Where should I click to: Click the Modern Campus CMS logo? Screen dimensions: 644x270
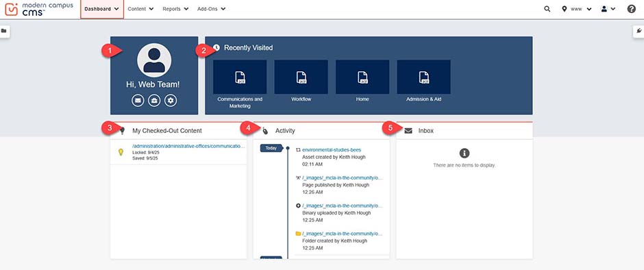point(38,9)
